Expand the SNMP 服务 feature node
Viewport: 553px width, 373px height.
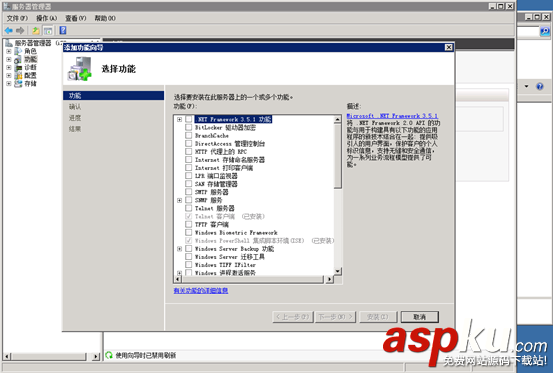pyautogui.click(x=180, y=200)
